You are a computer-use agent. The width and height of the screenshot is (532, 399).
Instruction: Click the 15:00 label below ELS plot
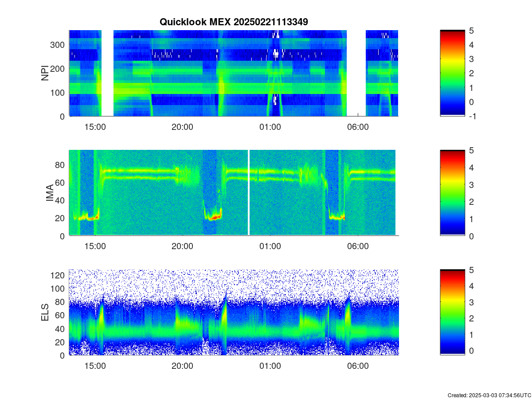tap(95, 366)
